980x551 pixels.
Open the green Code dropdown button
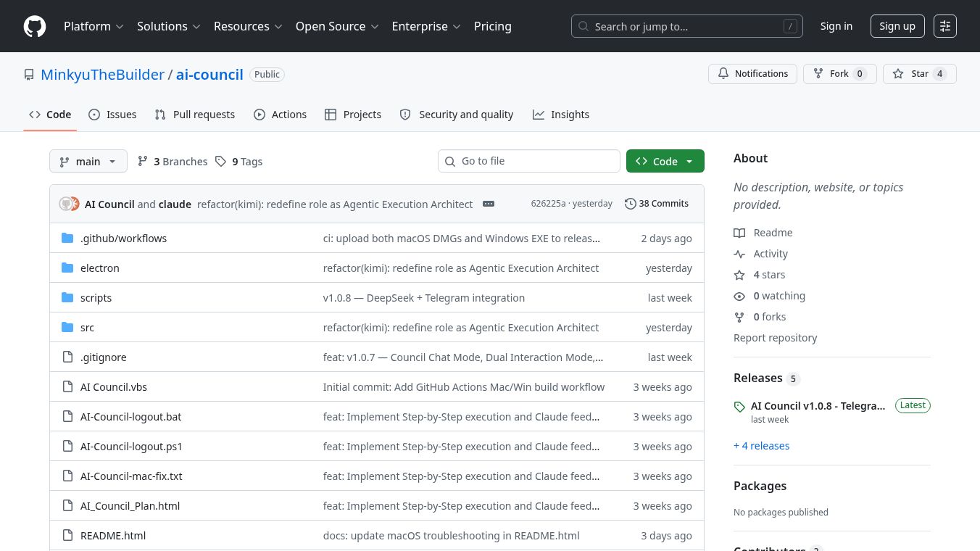click(x=665, y=161)
